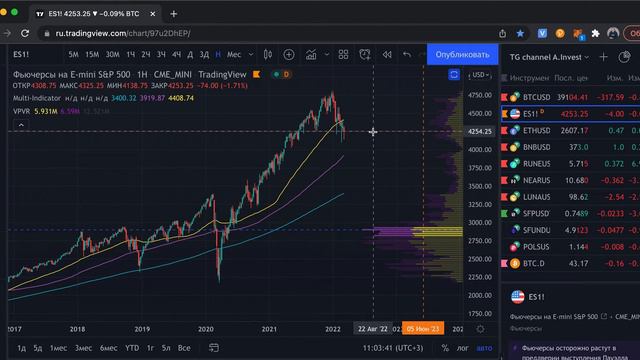Select the LUNAUS watchlist row
Screen dimensions: 640x360
pyautogui.click(x=570, y=197)
